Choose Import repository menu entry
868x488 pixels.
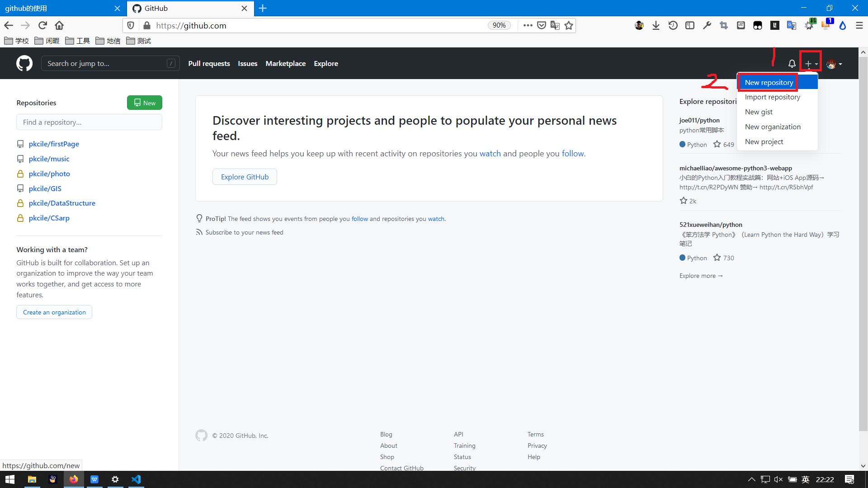[x=778, y=97]
